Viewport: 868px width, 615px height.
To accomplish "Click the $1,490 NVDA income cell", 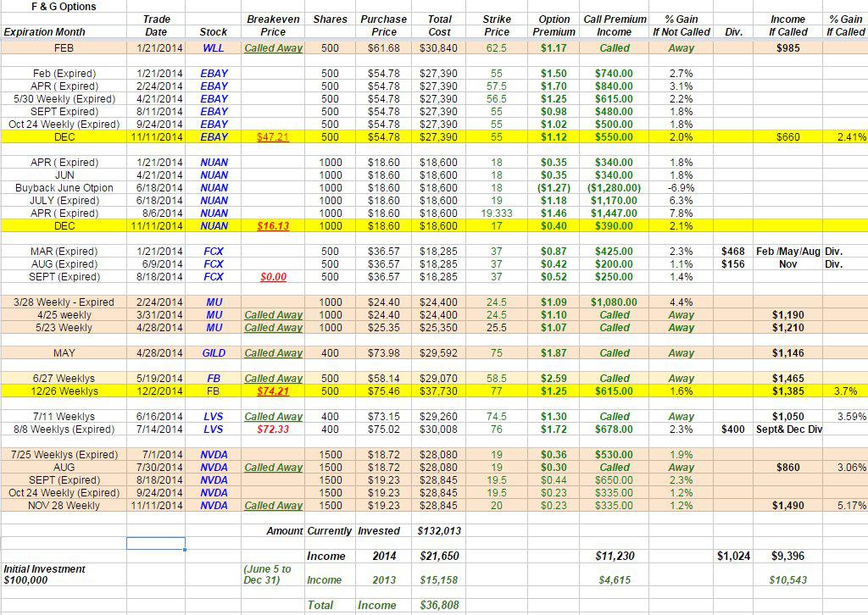I will pos(787,506).
